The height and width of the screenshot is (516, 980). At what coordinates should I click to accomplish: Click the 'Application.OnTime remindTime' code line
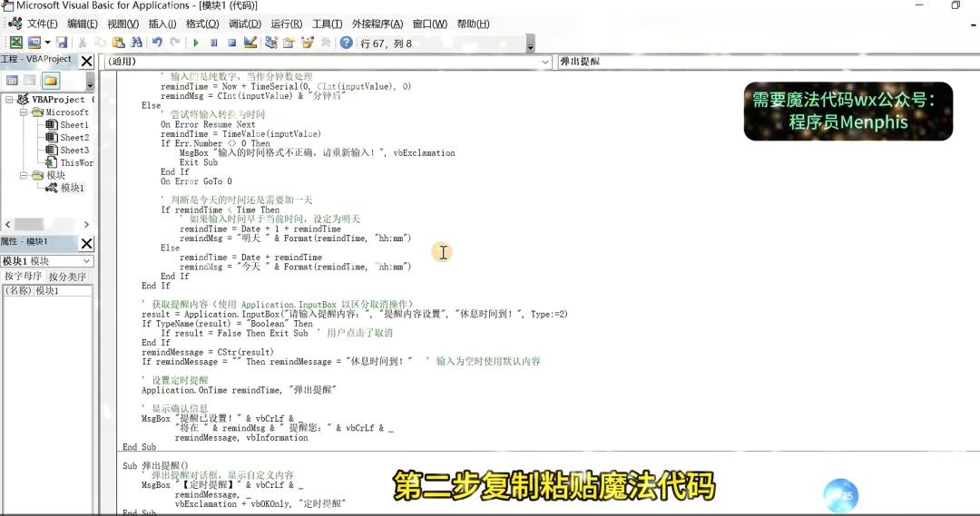coord(239,390)
